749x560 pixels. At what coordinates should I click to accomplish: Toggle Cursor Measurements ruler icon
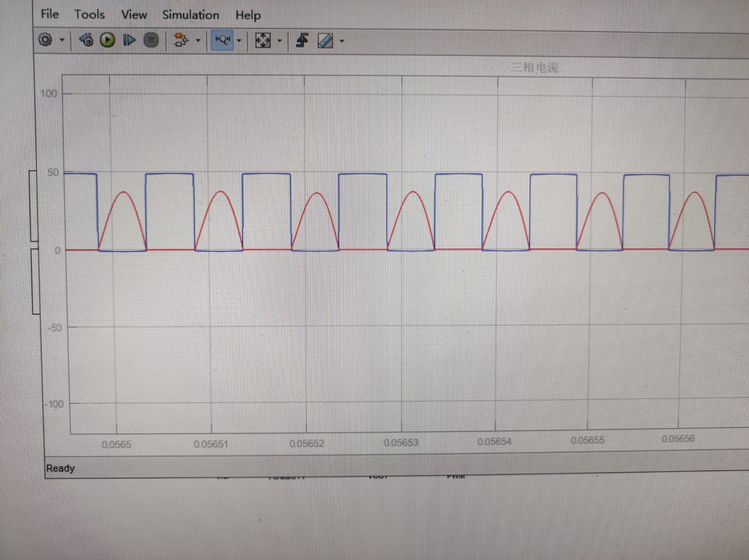325,41
